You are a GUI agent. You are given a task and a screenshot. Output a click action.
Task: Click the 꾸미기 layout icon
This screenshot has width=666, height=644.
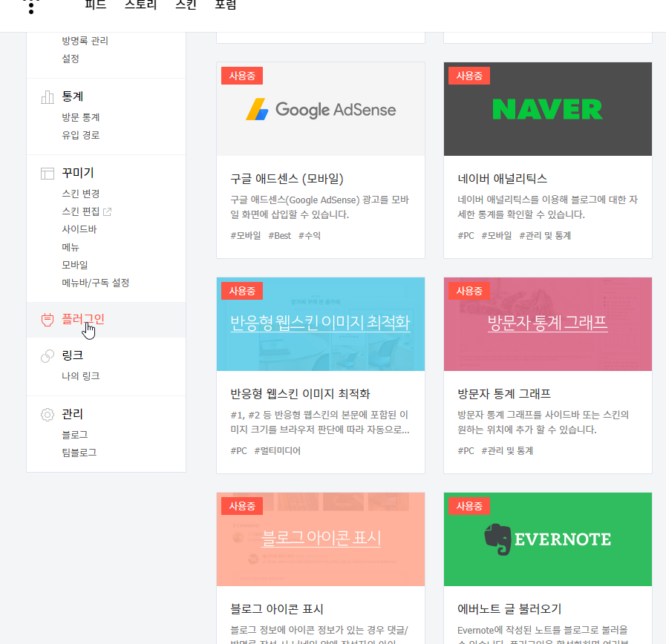47,173
